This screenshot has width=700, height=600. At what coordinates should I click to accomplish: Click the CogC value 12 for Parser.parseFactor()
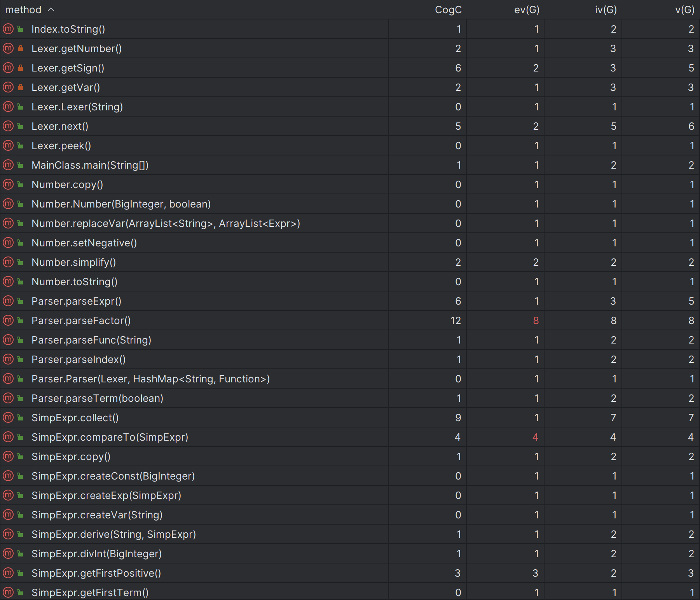click(456, 321)
